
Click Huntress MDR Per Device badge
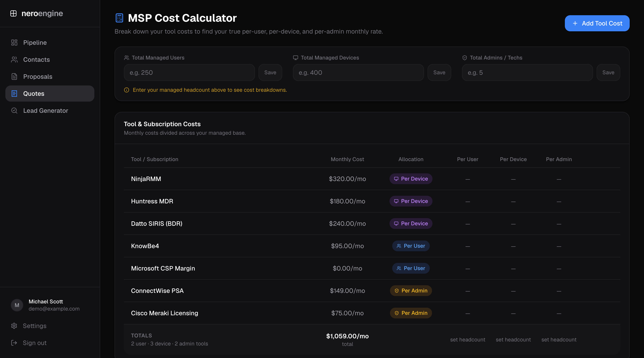point(411,201)
